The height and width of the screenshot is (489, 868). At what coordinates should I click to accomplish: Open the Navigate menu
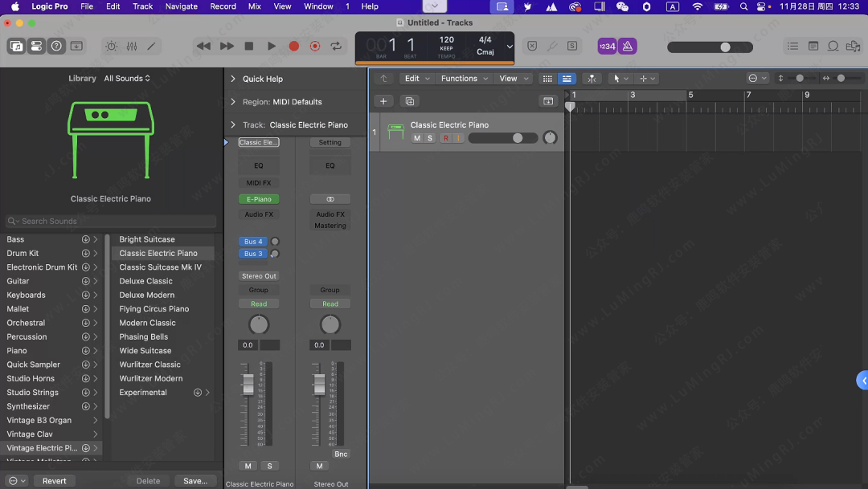181,6
